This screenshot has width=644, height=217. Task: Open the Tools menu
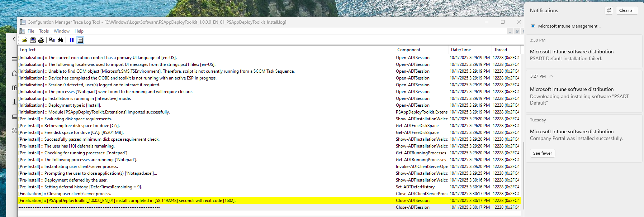pyautogui.click(x=44, y=31)
